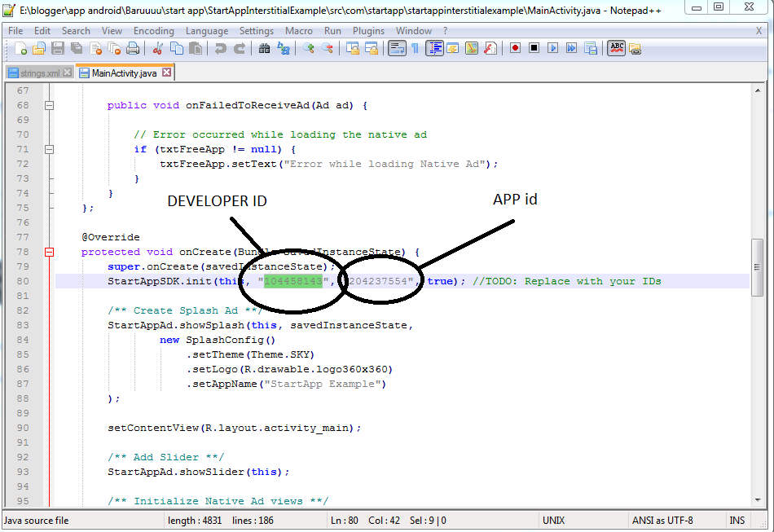Screen dimensions: 774x532
Task: Click the folder with chain link icon
Action: pyautogui.click(x=635, y=48)
